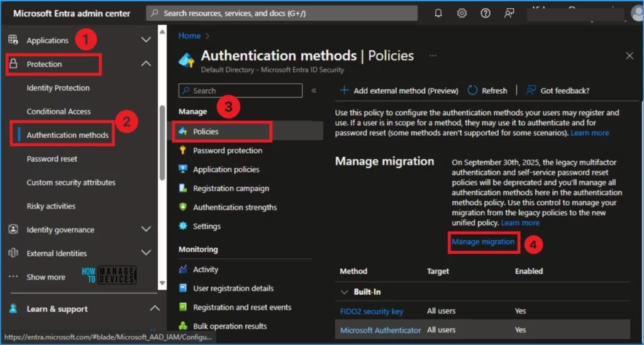Click the Policies diamond icon
This screenshot has height=345, width=644.
coord(183,132)
